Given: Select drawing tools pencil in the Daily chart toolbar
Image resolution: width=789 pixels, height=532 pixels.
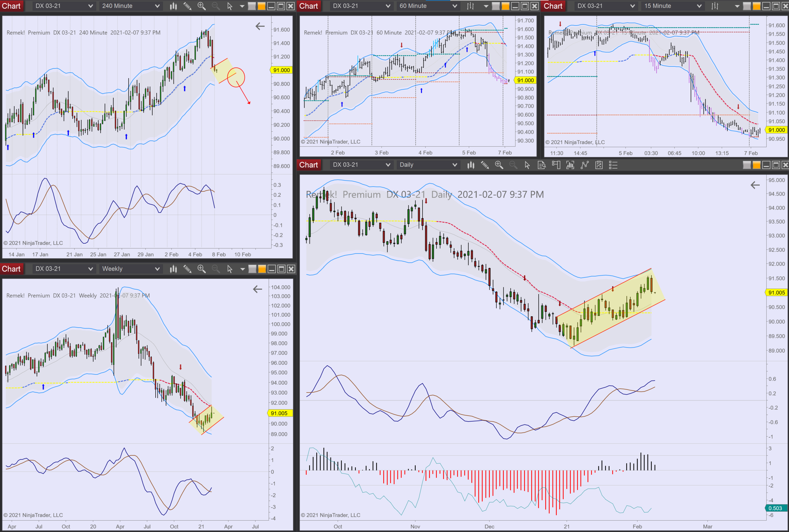Looking at the screenshot, I should [485, 165].
